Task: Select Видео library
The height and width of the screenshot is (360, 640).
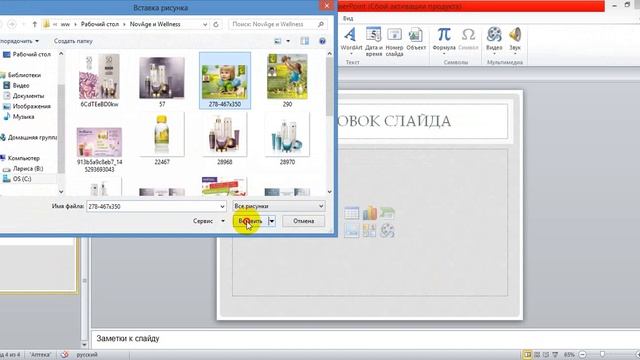Action: coord(21,86)
